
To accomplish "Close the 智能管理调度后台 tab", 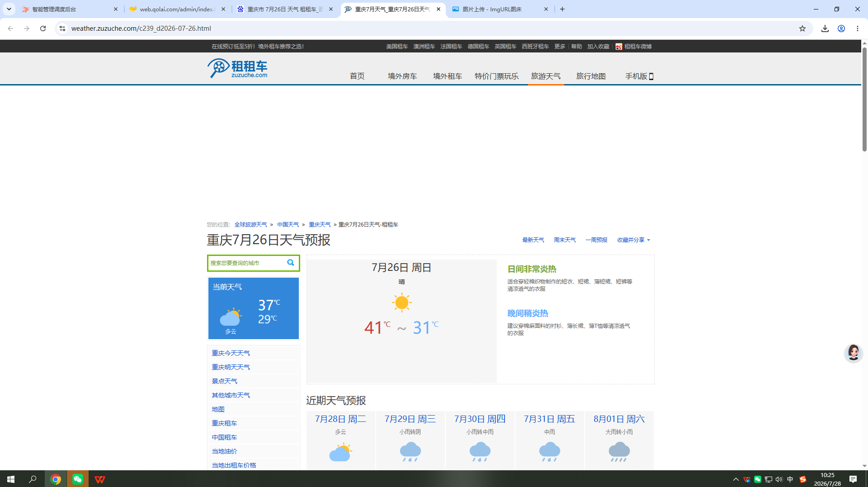I will 116,9.
